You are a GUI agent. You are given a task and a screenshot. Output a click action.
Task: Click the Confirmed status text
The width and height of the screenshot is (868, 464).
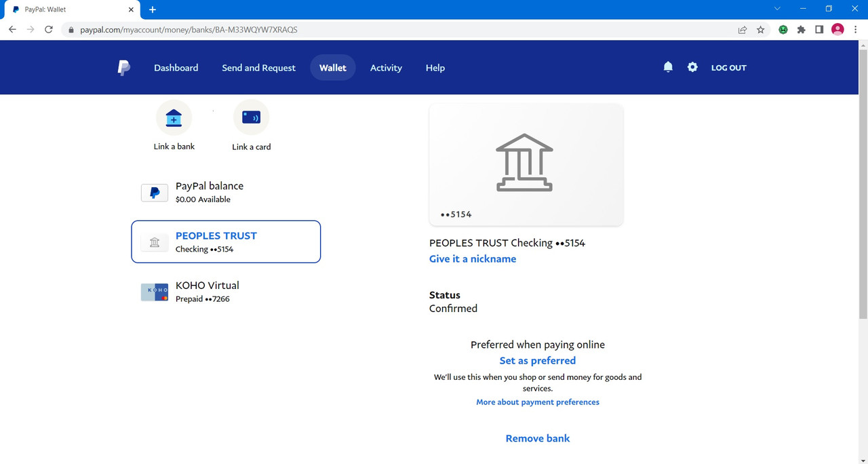(x=453, y=309)
